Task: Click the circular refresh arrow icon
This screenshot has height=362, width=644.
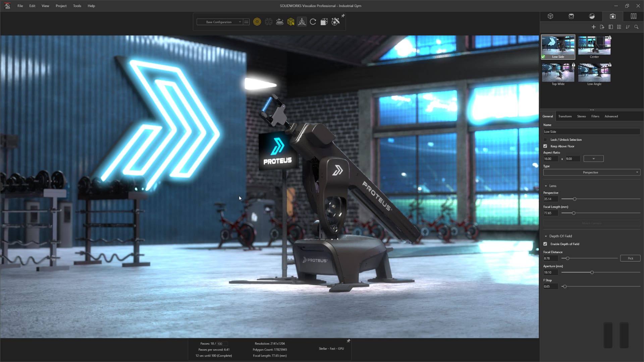Action: coord(313,22)
